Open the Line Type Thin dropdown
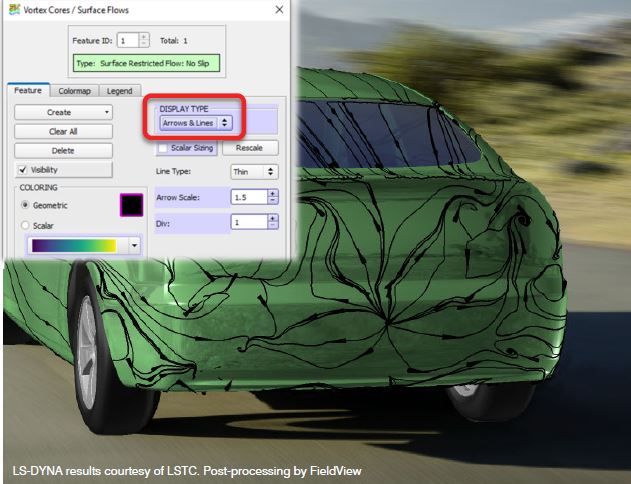Screen dimensions: 631x484 tap(254, 172)
